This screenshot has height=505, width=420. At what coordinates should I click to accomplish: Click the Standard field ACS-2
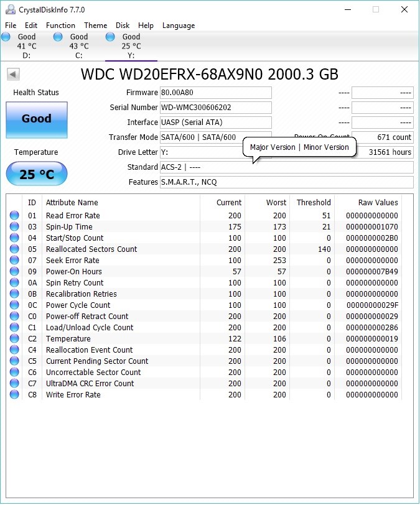pyautogui.click(x=287, y=167)
